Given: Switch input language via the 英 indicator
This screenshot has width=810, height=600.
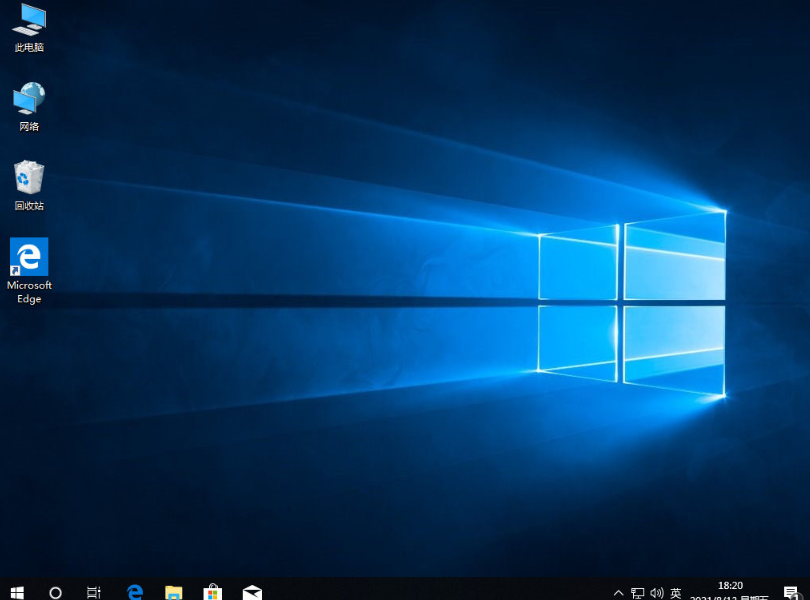Looking at the screenshot, I should tap(676, 592).
